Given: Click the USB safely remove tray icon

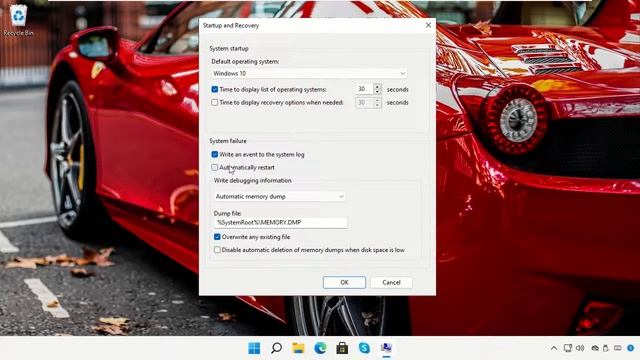Looking at the screenshot, I should [606, 348].
